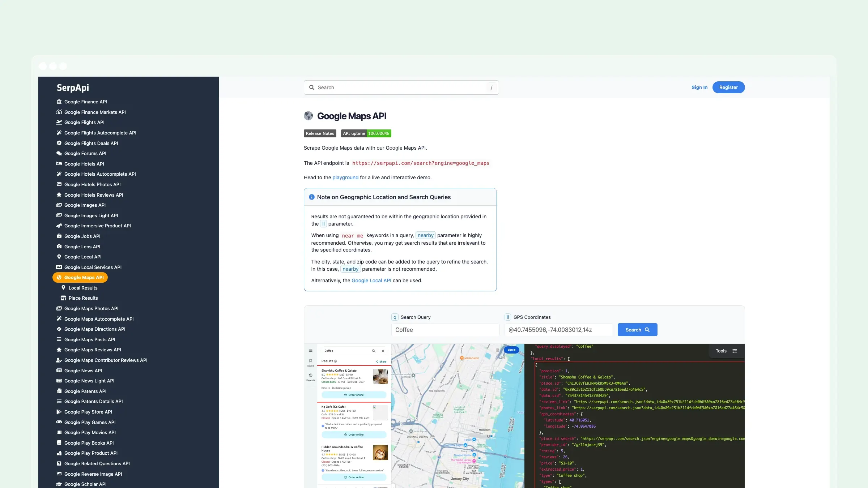
Task: Click the play triangle icon beside Google Play Store API
Action: (x=59, y=412)
